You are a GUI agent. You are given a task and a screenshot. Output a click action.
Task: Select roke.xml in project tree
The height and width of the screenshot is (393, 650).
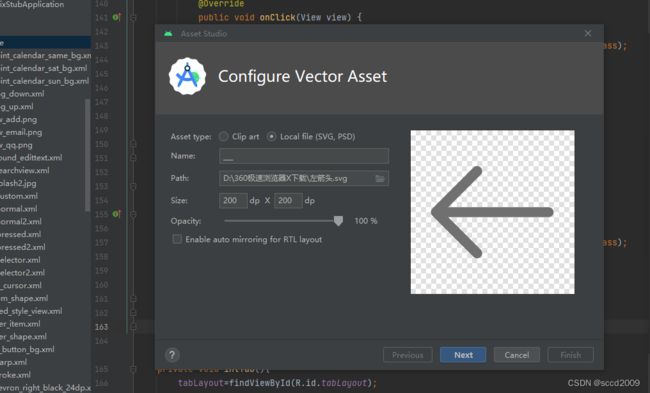(15, 375)
